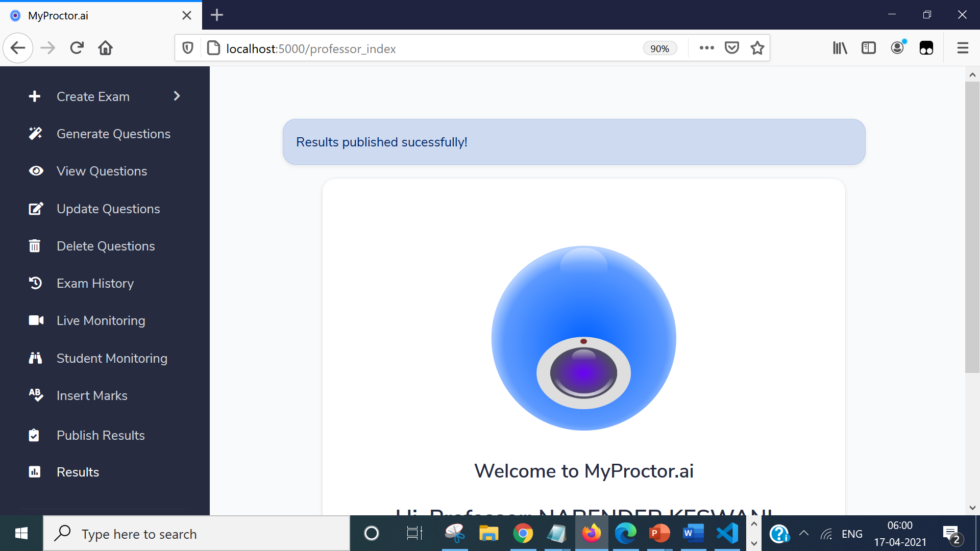Open the Update Questions menu item
Screen dimensions: 980x551
pyautogui.click(x=108, y=209)
